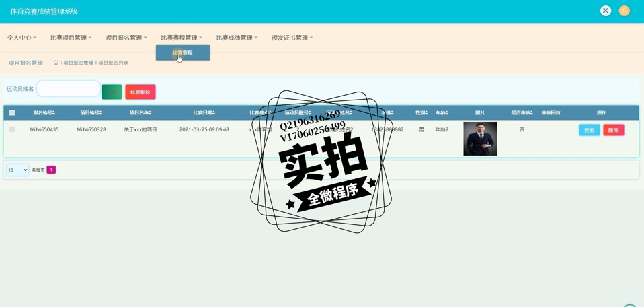Image resolution: width=644 pixels, height=307 pixels.
Task: Click the red 批量删除 button
Action: point(140,92)
